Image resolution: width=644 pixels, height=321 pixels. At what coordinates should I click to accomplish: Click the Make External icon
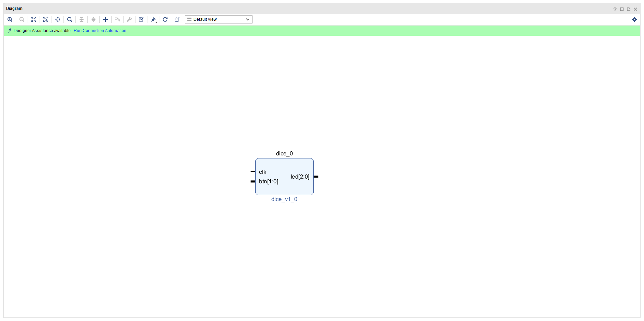coord(117,19)
